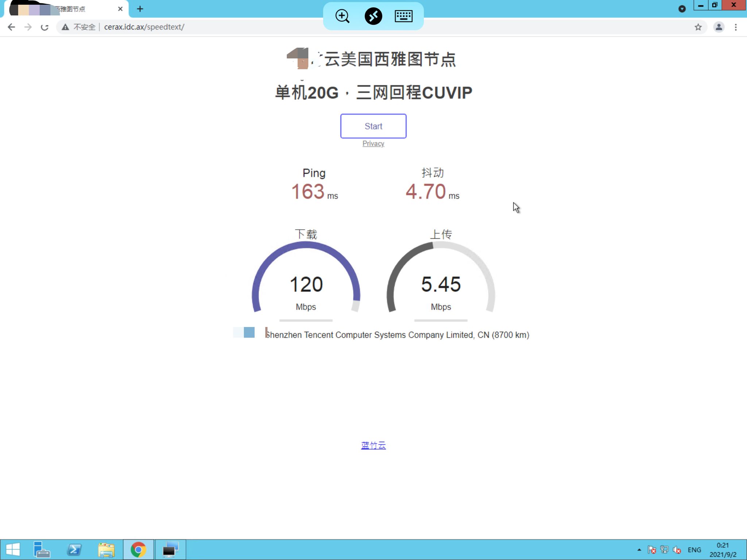747x560 pixels.
Task: Click the network status tray icon
Action: (664, 549)
